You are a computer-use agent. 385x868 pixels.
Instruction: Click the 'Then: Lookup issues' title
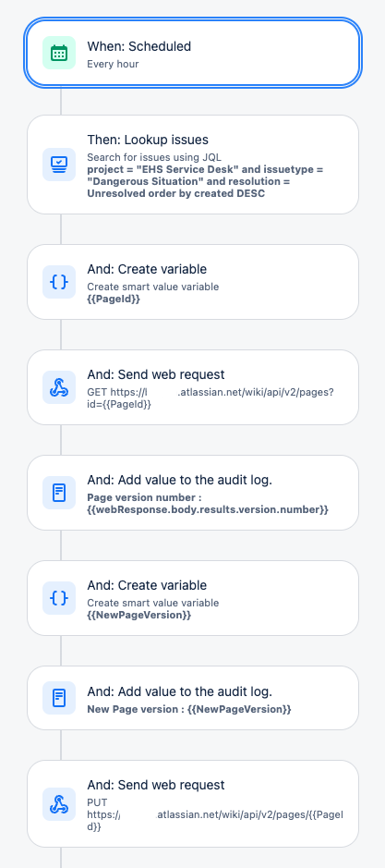(x=148, y=140)
